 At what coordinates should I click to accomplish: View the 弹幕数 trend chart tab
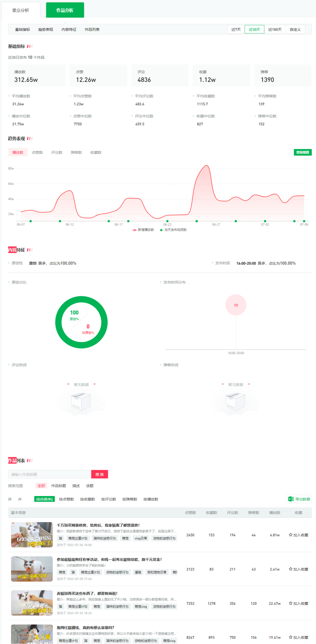click(x=76, y=152)
